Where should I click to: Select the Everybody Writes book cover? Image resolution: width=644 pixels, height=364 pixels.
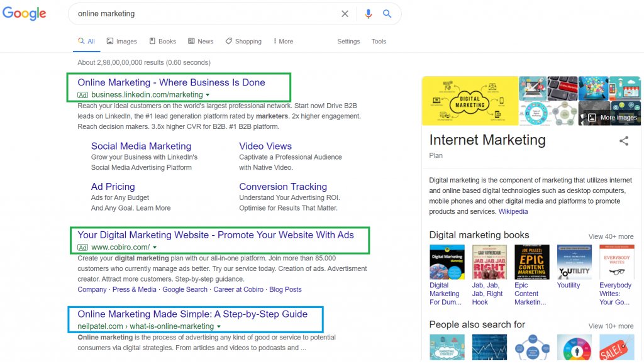point(616,262)
